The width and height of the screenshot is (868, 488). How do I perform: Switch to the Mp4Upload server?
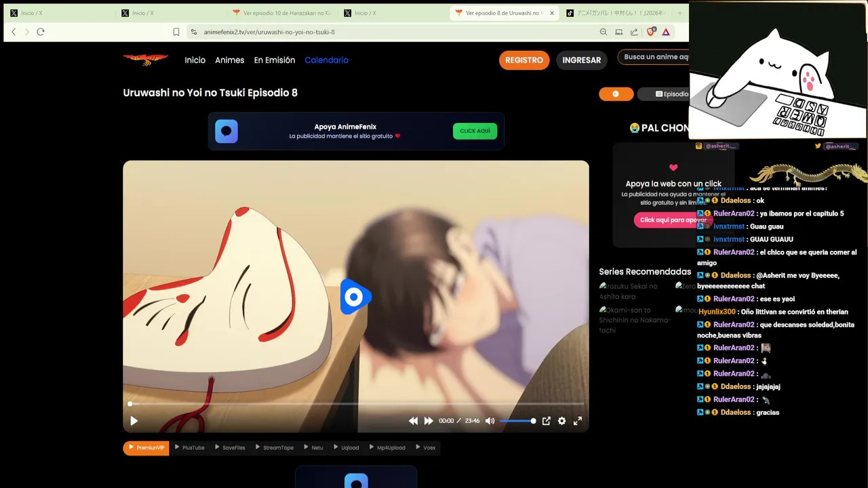coord(387,447)
